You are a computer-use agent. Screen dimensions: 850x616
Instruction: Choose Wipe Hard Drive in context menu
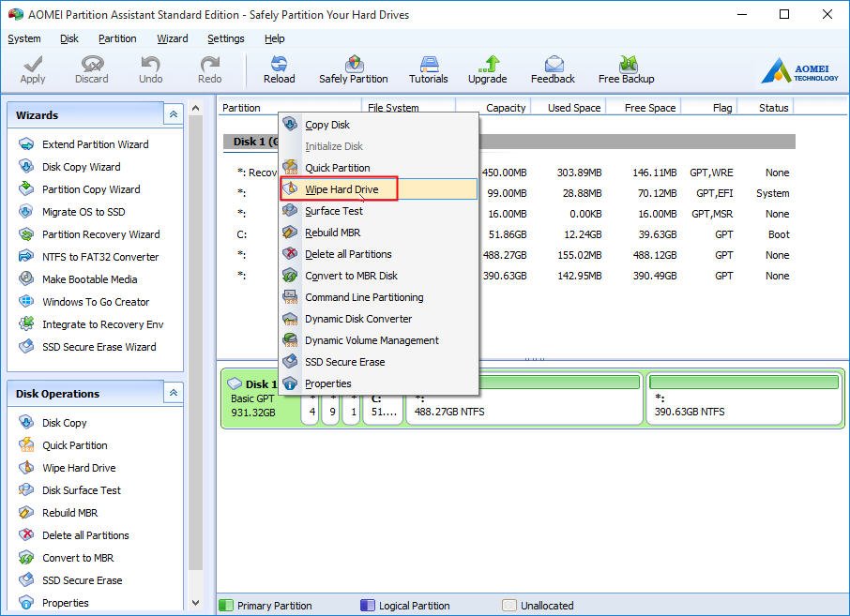(378, 189)
